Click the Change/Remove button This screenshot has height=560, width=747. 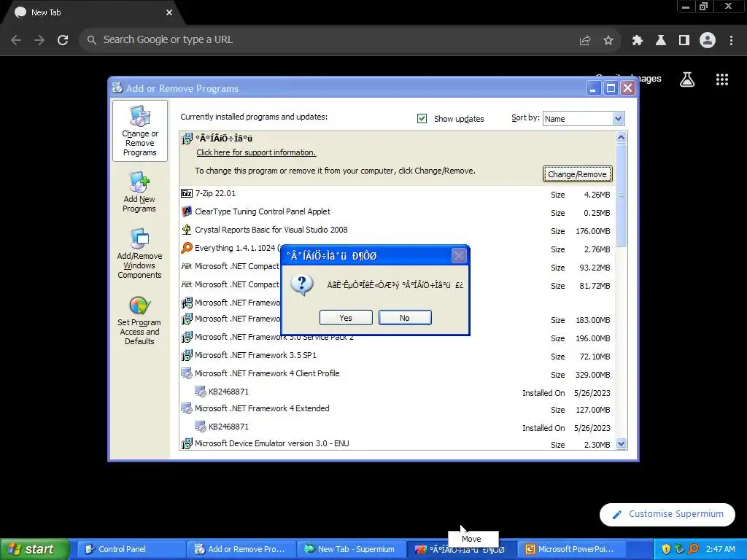point(578,174)
